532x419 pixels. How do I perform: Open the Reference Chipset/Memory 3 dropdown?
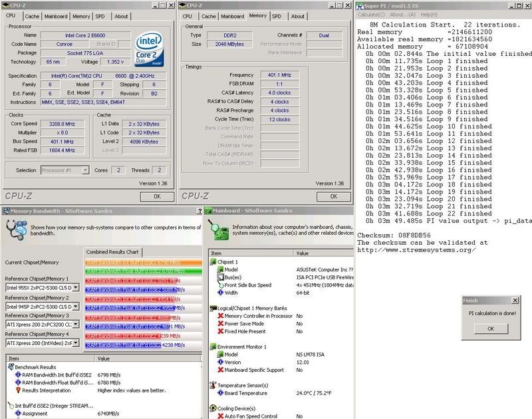[76, 325]
